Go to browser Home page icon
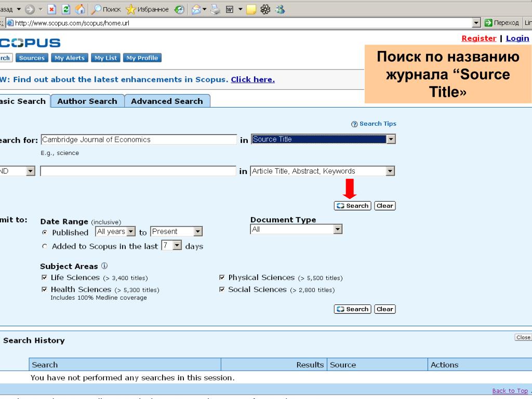Image resolution: width=532 pixels, height=399 pixels. pyautogui.click(x=80, y=9)
